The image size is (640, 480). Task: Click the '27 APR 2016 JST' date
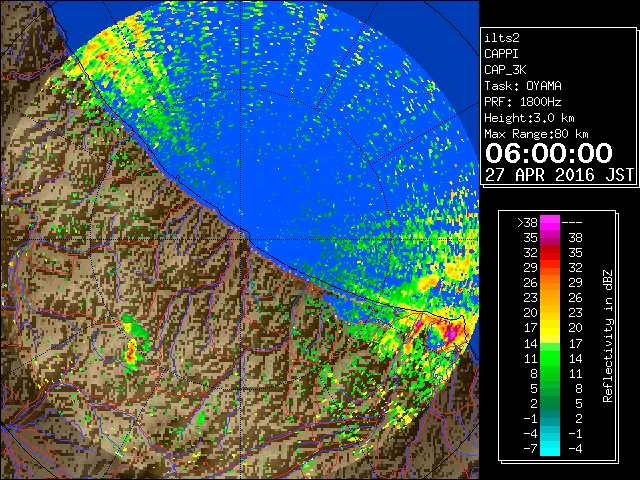[x=559, y=175]
